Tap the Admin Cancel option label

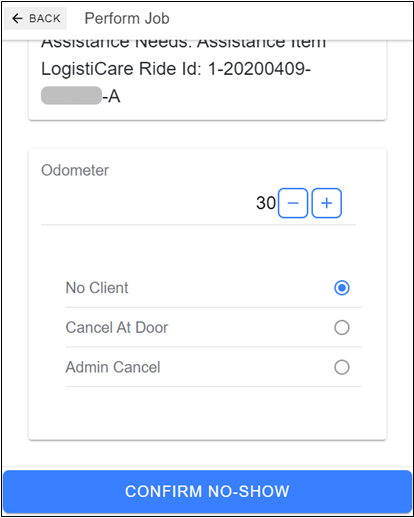coord(113,367)
